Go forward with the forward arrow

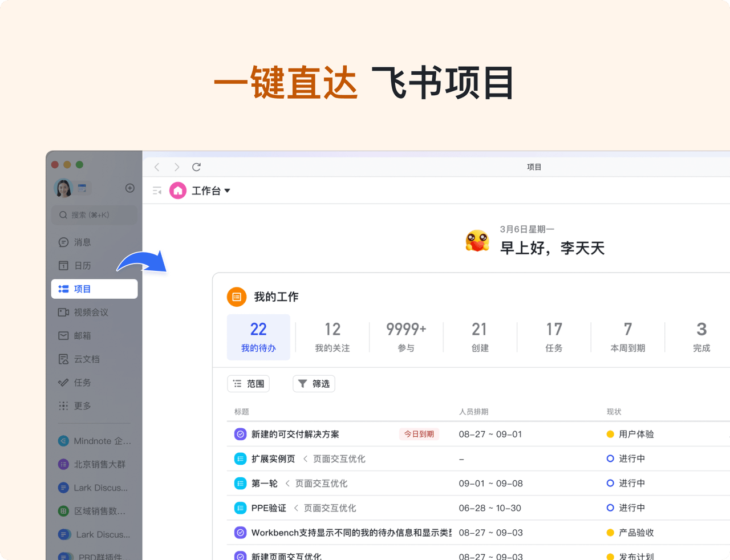pyautogui.click(x=177, y=167)
